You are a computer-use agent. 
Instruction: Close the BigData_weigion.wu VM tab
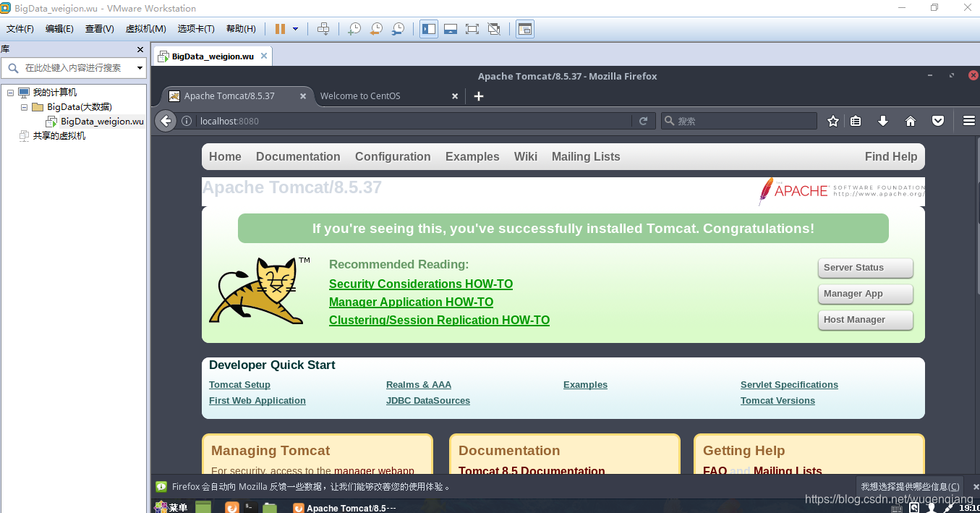coord(264,56)
